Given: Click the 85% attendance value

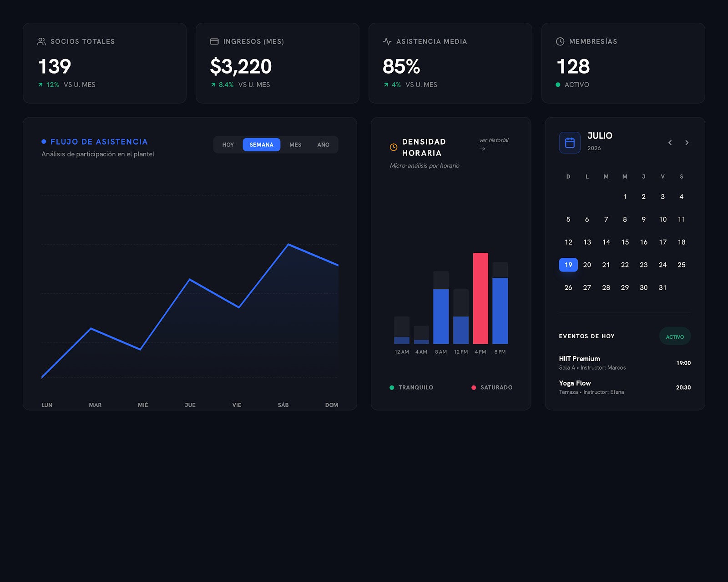Looking at the screenshot, I should (x=401, y=66).
